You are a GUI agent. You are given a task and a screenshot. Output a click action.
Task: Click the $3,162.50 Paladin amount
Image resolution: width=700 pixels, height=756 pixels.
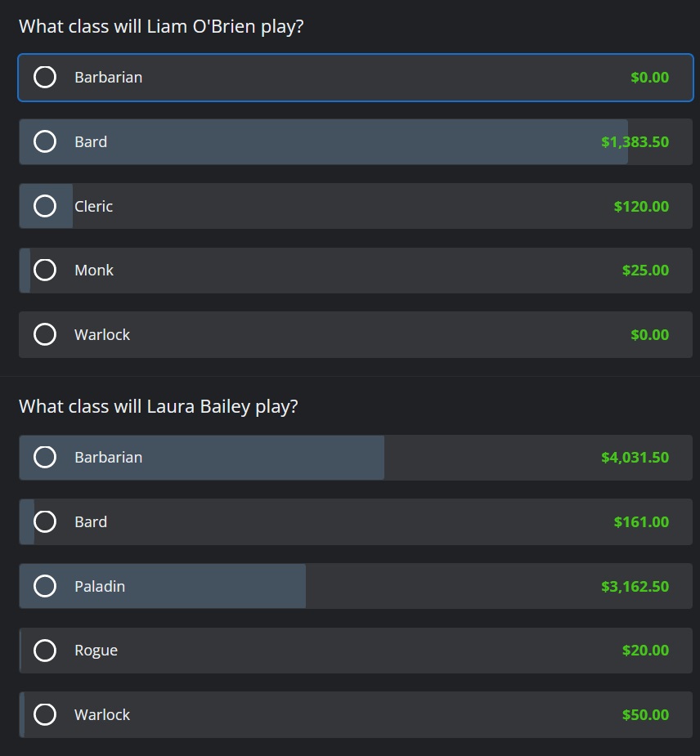[x=635, y=586]
